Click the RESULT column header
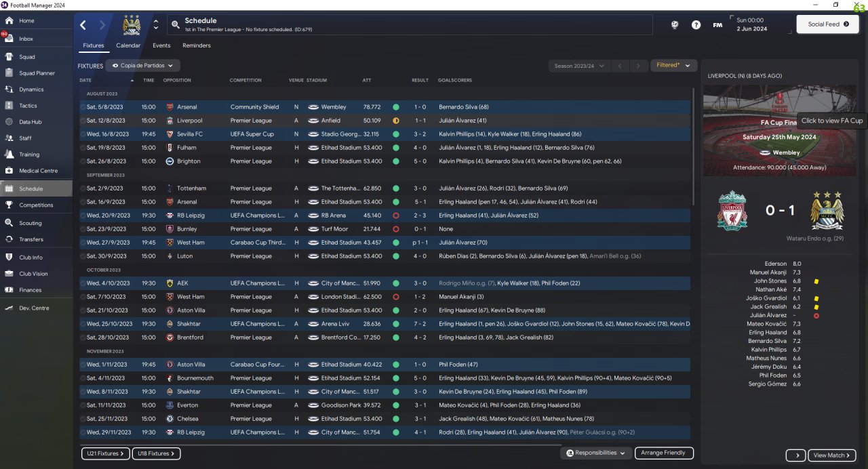The width and height of the screenshot is (868, 469). [x=420, y=80]
